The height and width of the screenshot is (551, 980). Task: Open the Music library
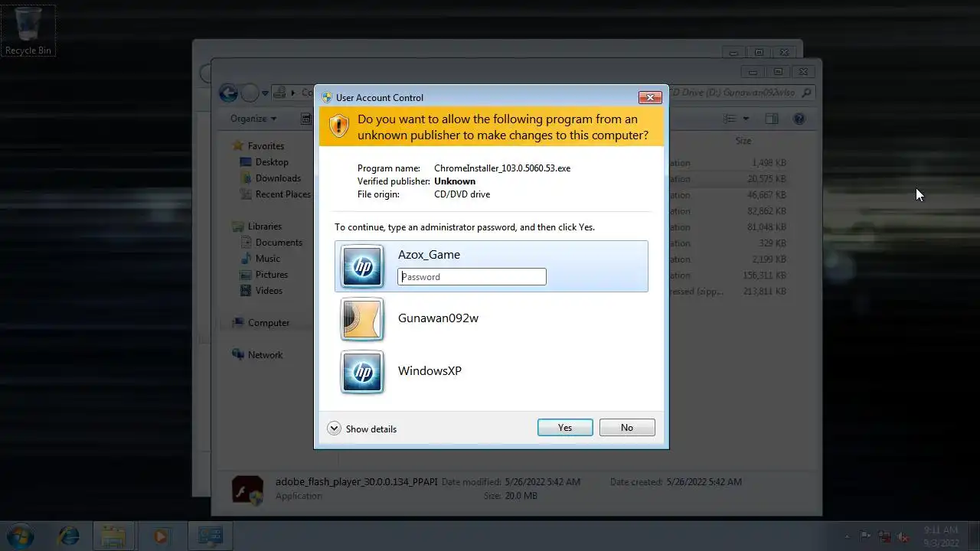coord(268,259)
